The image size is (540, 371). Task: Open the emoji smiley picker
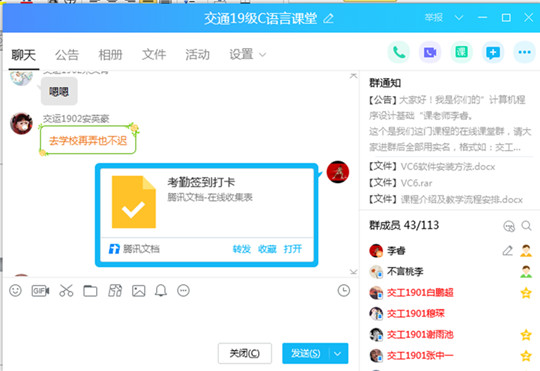15,291
